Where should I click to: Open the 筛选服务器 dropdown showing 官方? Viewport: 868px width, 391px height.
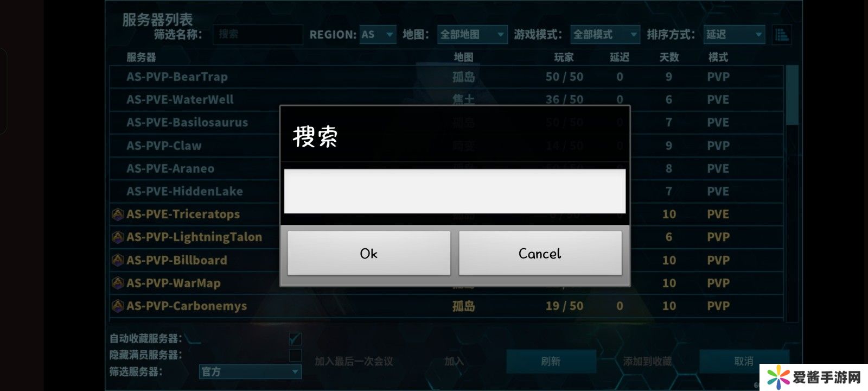(x=250, y=371)
